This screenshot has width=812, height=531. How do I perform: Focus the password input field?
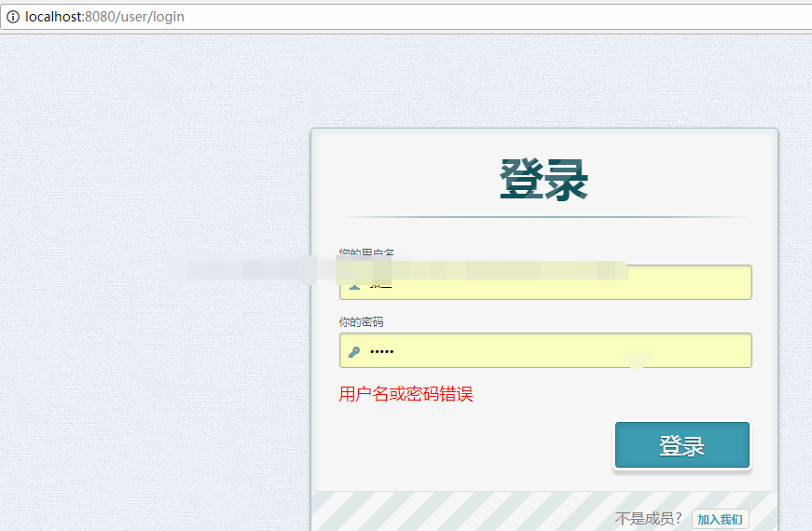pyautogui.click(x=545, y=350)
